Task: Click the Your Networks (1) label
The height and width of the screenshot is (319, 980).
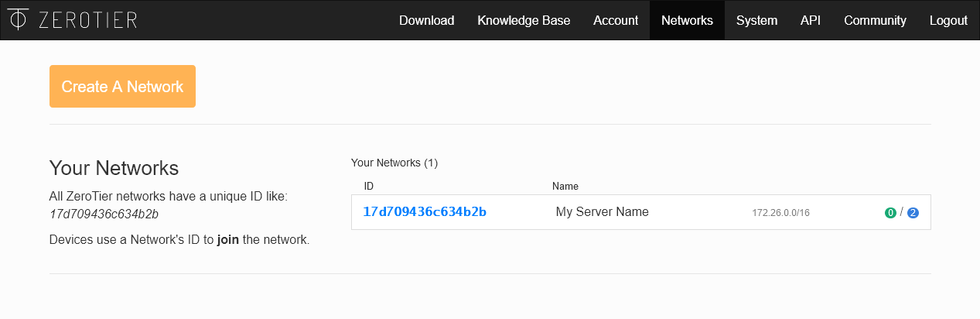Action: (x=394, y=163)
